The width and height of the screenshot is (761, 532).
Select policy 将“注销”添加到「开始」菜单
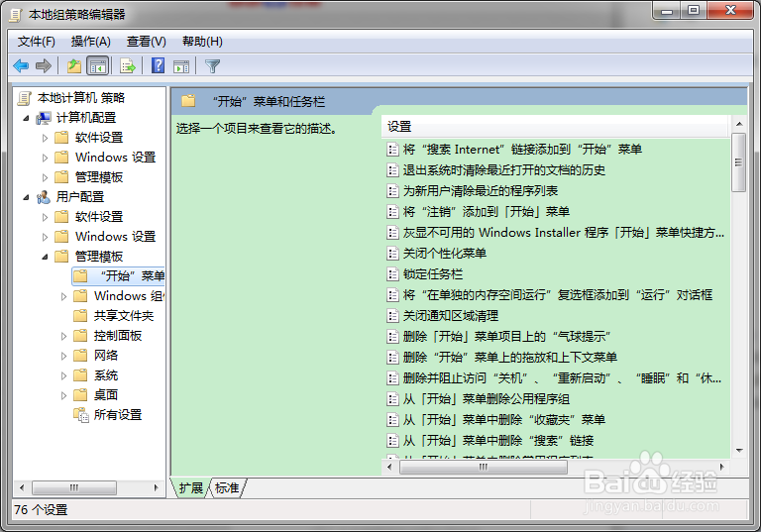click(486, 212)
